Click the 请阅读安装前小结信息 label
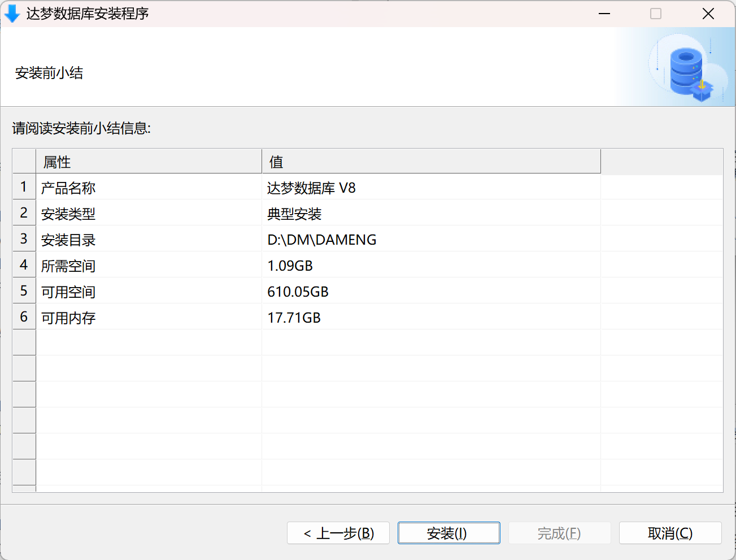Screen dimensions: 736x560 [81, 128]
